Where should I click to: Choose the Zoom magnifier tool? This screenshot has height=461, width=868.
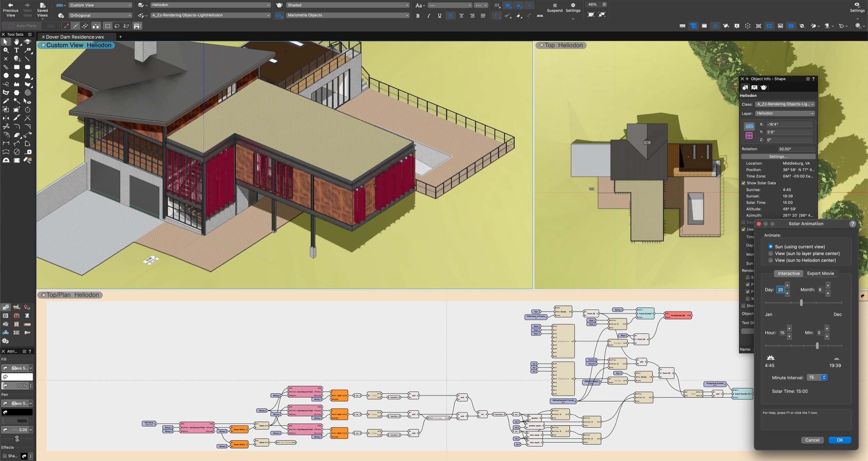point(6,50)
